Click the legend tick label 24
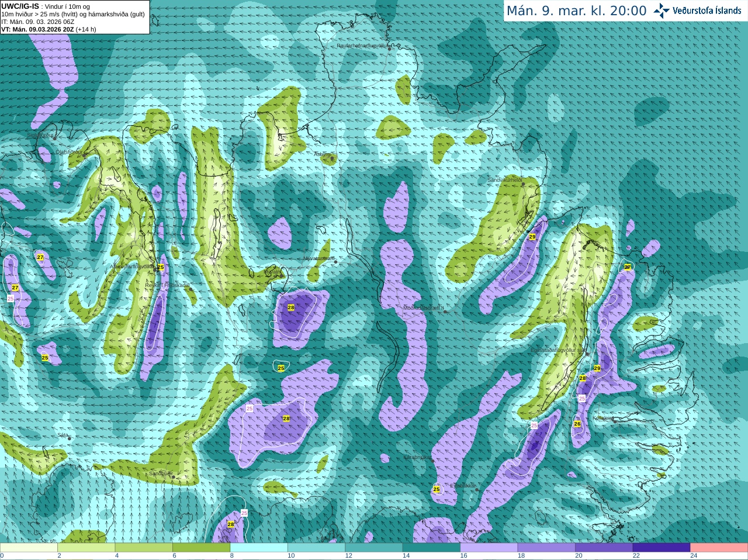The image size is (748, 560). tap(694, 556)
